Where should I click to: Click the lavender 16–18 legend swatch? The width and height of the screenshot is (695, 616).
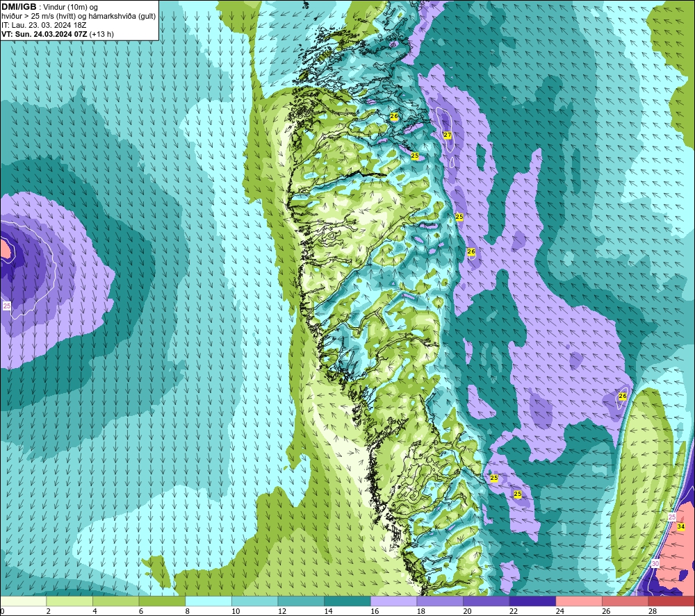tap(393, 601)
